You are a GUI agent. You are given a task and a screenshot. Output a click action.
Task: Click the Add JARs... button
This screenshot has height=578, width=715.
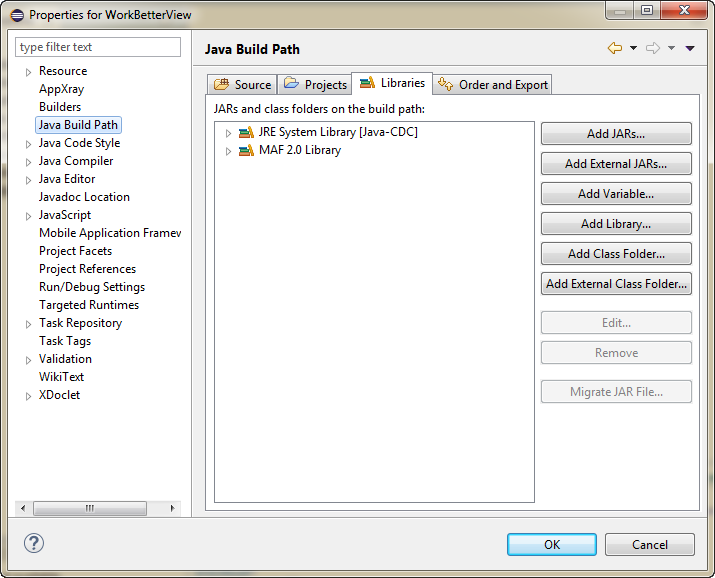[616, 134]
